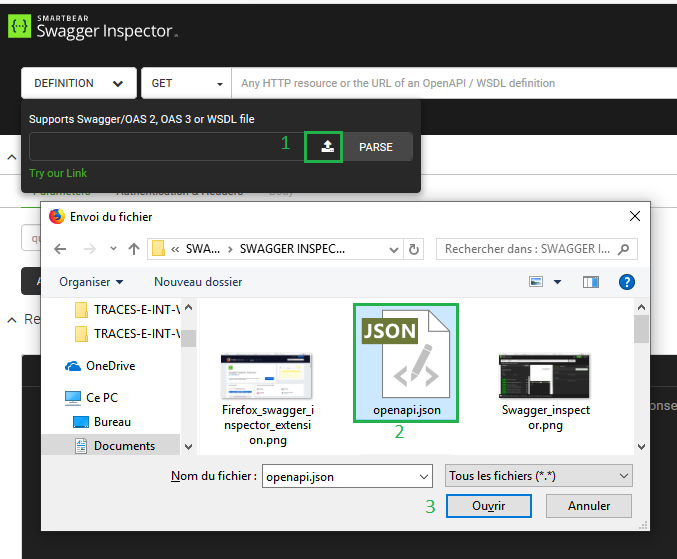Change view mode with the view icon
Screen dimensions: 677x559
click(536, 282)
